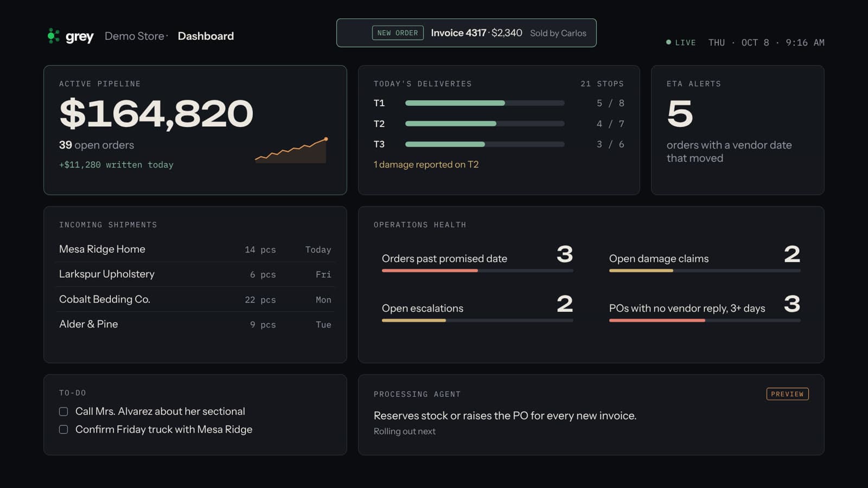Click the 'Sold by Carlos' text

pyautogui.click(x=558, y=33)
